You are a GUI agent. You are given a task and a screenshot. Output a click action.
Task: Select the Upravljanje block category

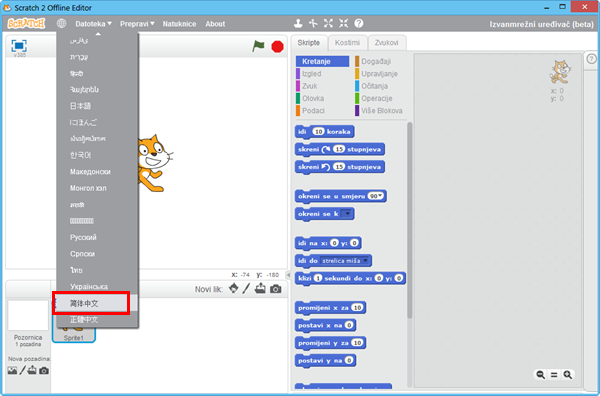coord(380,73)
